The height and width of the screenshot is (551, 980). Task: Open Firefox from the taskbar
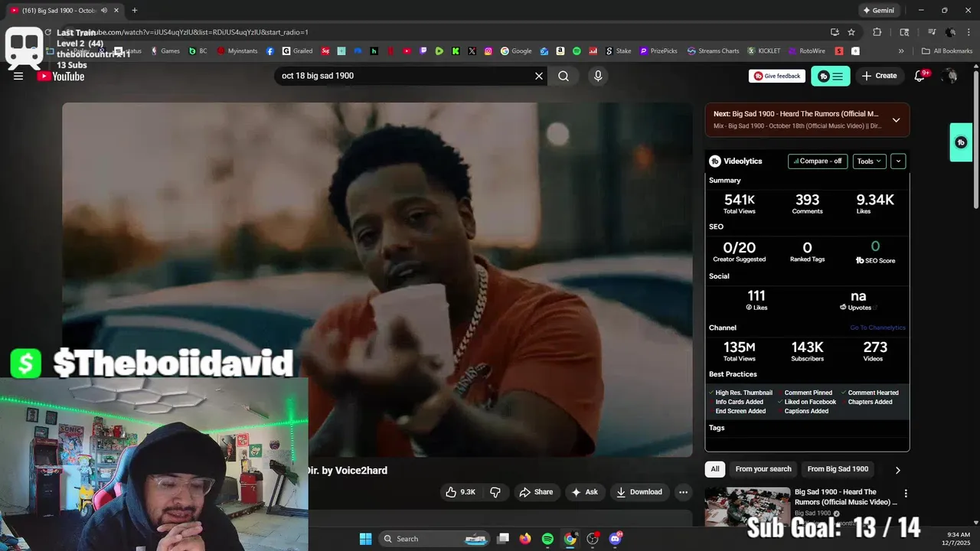click(x=525, y=539)
